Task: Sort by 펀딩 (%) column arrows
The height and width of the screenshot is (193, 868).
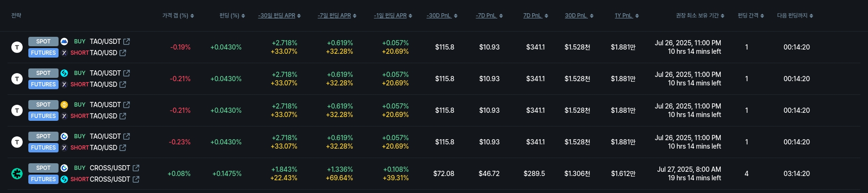Action: tap(243, 16)
